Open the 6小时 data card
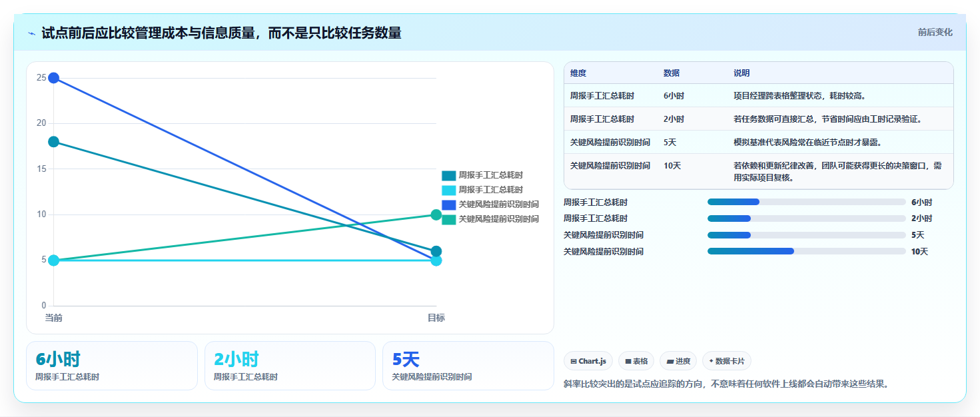Screen dimensions: 980x417 112,366
